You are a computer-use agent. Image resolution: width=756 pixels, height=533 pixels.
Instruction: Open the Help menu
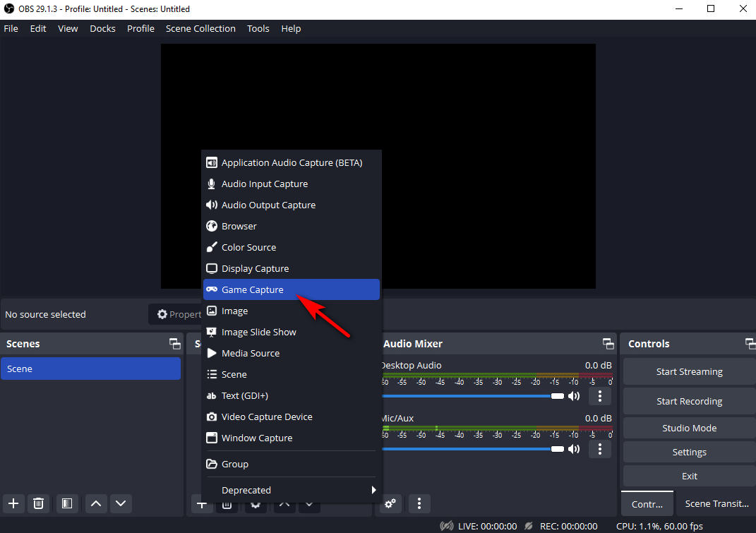[x=292, y=28]
